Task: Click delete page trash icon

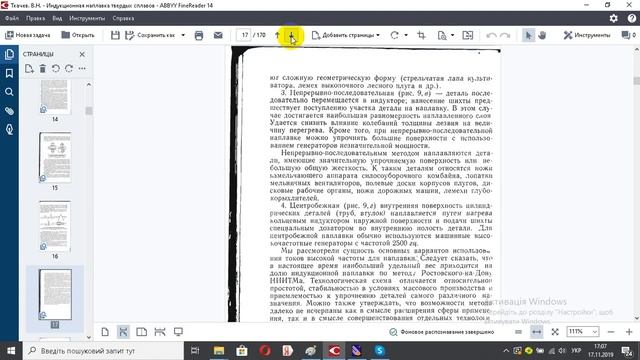Action: [x=42, y=69]
